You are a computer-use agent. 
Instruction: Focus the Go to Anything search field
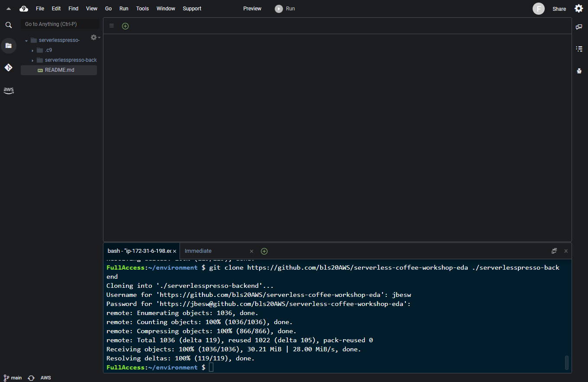pyautogui.click(x=60, y=24)
